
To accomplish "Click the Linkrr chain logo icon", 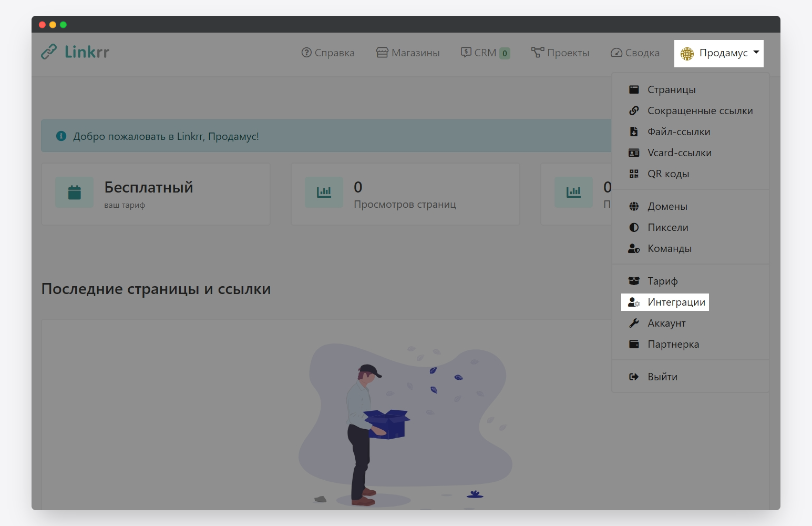I will click(49, 52).
